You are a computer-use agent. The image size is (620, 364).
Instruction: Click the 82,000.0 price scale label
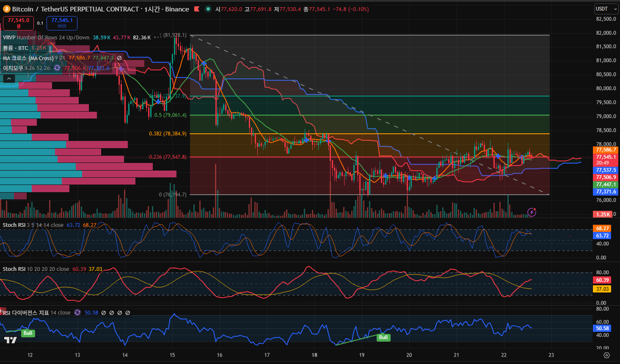coord(606,33)
